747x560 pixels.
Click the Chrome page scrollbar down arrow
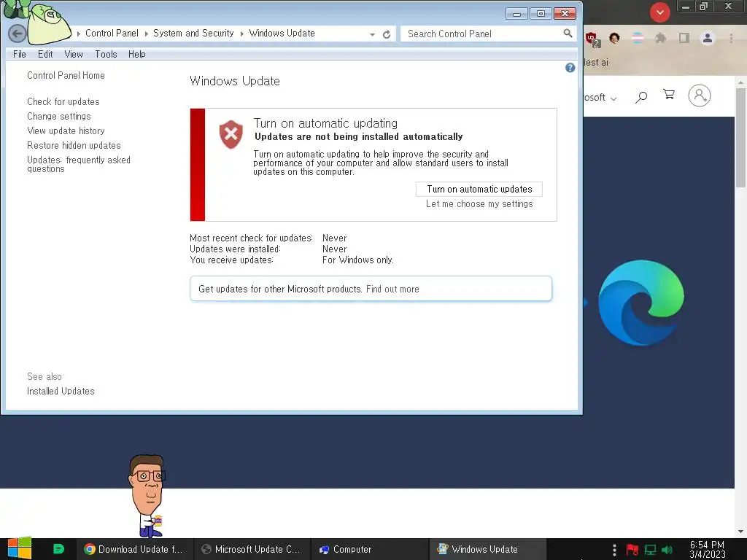click(x=740, y=532)
